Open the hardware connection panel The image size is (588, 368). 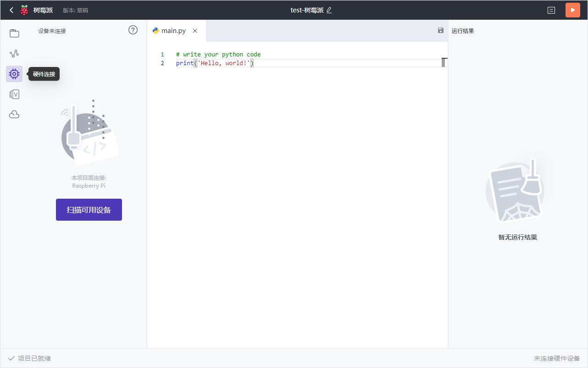click(14, 74)
